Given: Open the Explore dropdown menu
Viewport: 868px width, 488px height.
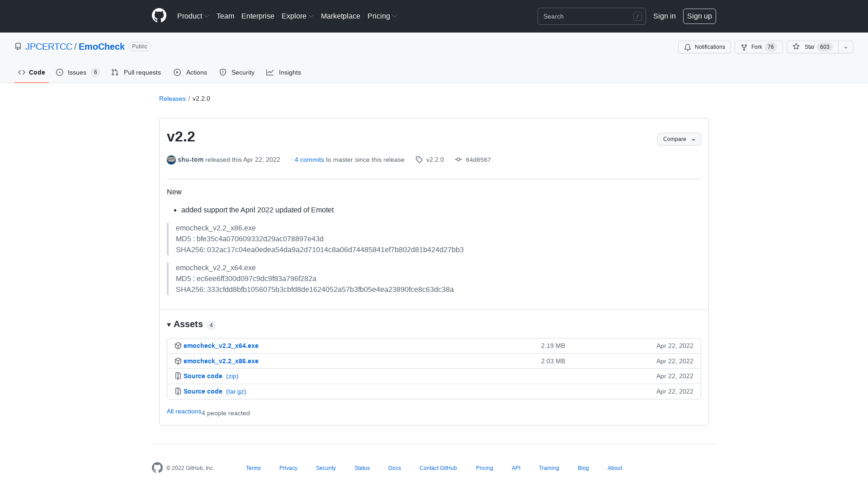Looking at the screenshot, I should point(297,16).
